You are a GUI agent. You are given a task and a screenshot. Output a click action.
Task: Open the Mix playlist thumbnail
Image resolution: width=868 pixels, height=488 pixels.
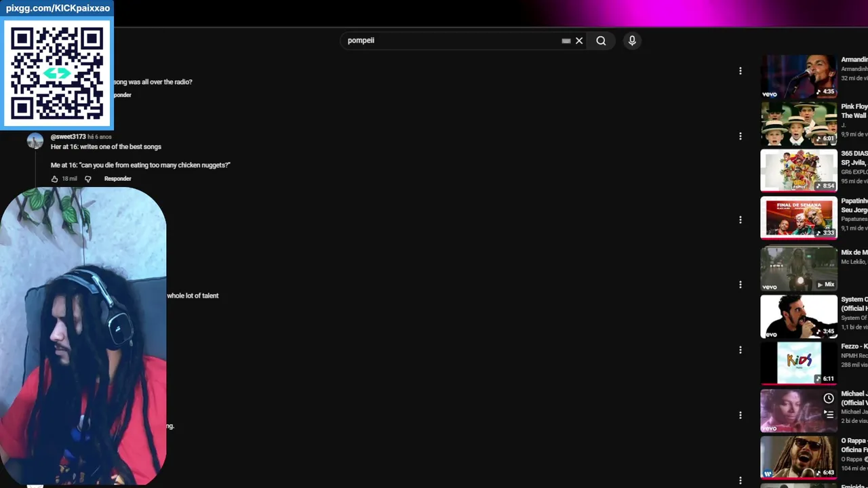799,268
